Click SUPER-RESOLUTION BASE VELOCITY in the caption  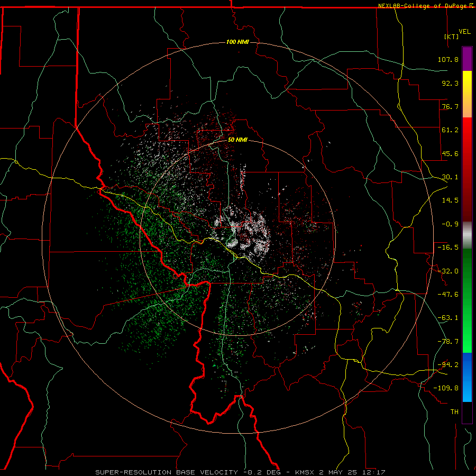(167, 472)
